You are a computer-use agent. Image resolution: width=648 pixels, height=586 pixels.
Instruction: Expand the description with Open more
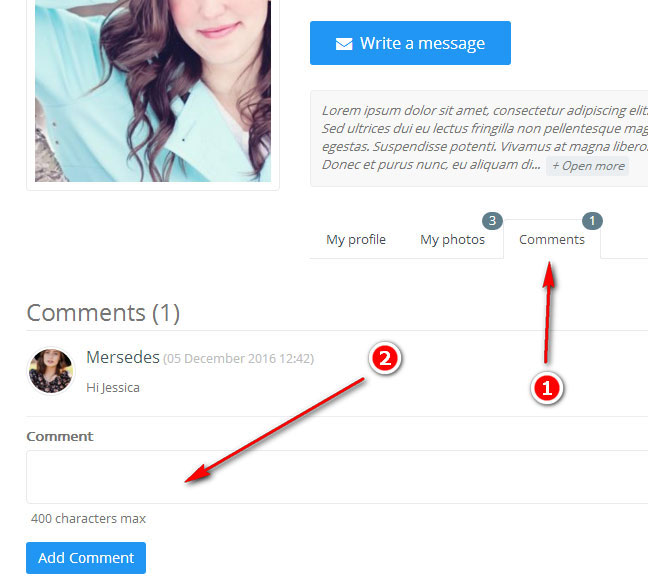coord(588,166)
